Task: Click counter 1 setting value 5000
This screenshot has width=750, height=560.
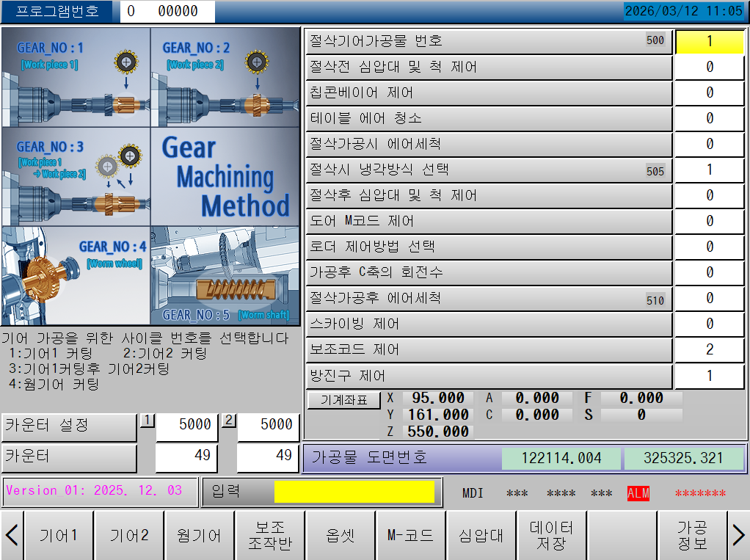Action: [x=186, y=426]
